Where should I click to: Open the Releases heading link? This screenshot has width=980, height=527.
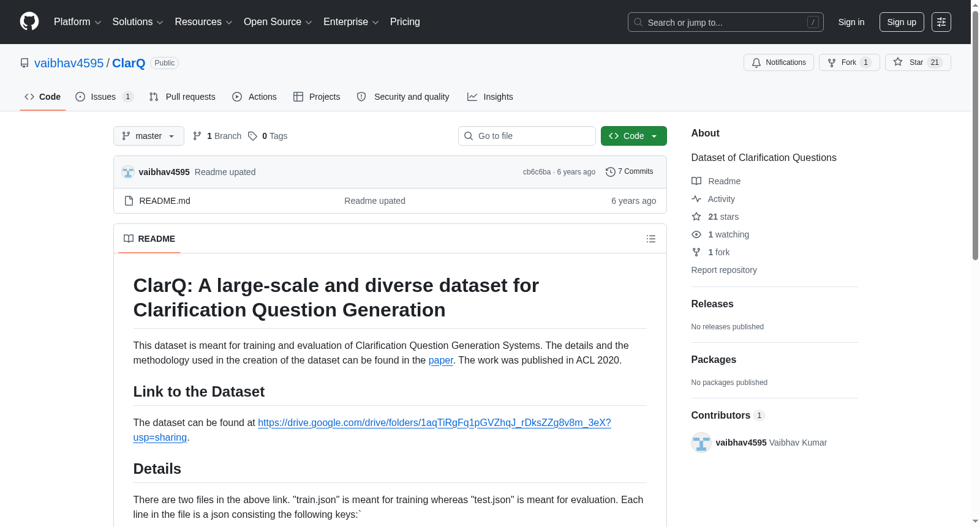point(712,304)
